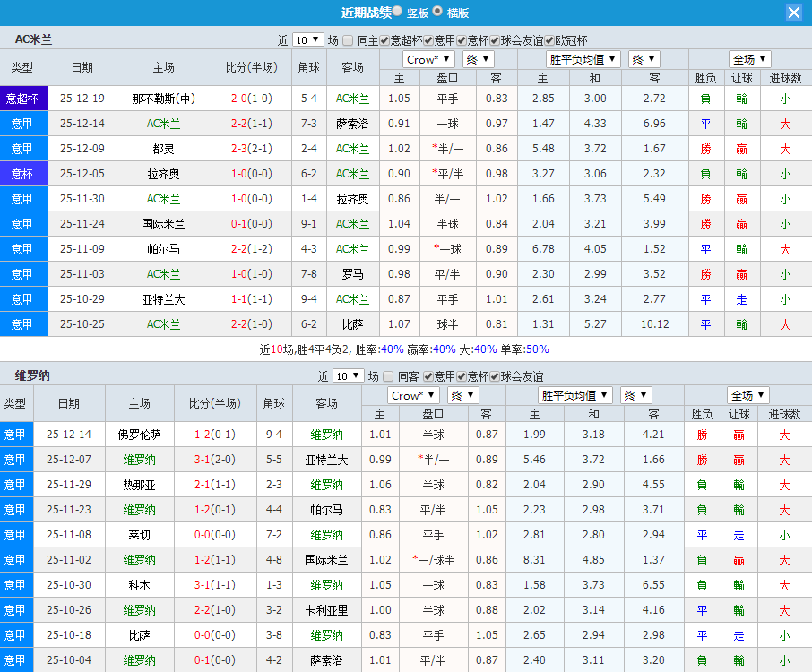Uncheck the 意超杯 filter for AC米兰
The height and width of the screenshot is (672, 812).
pyautogui.click(x=384, y=39)
